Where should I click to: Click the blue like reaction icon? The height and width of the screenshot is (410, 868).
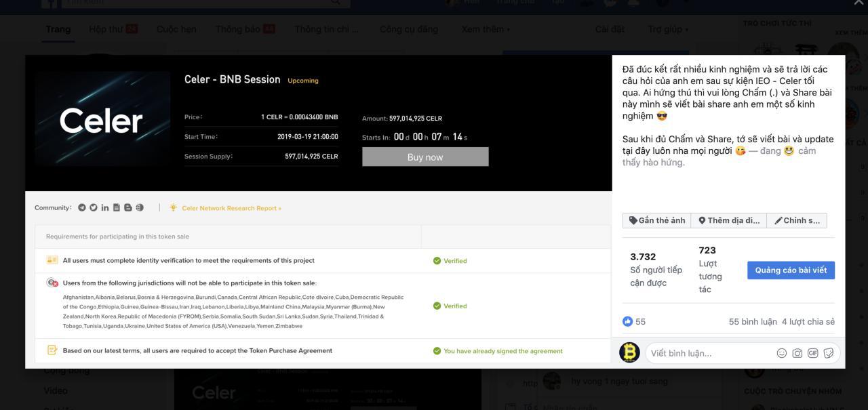627,321
